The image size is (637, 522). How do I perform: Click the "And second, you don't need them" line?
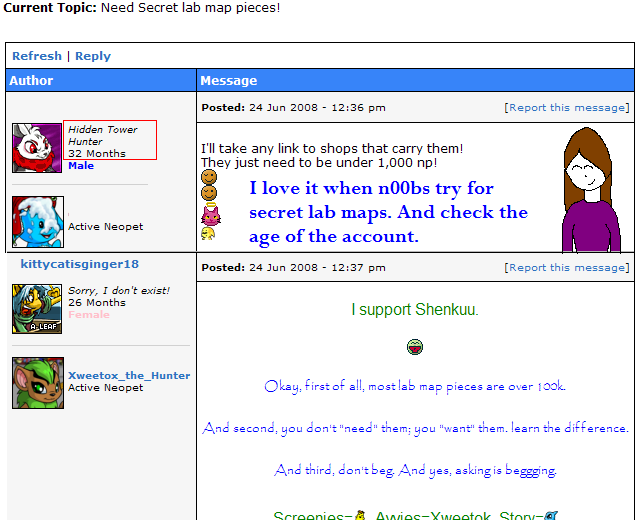click(415, 428)
